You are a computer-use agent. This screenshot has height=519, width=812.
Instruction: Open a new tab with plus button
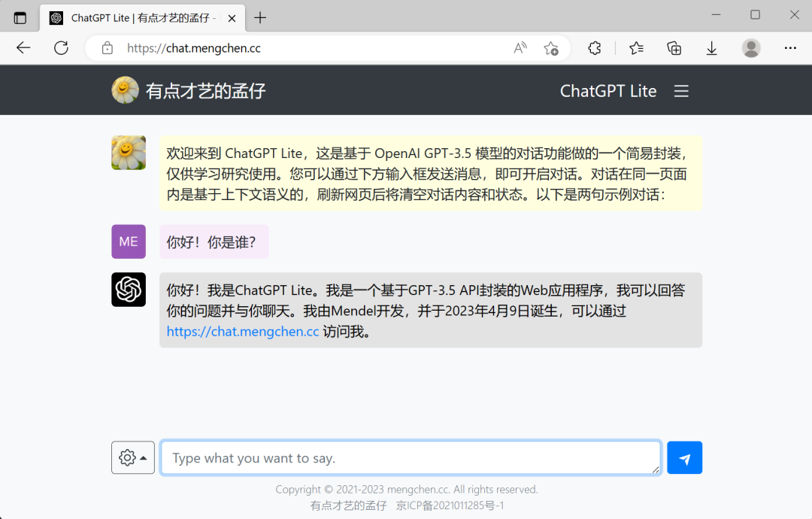260,17
